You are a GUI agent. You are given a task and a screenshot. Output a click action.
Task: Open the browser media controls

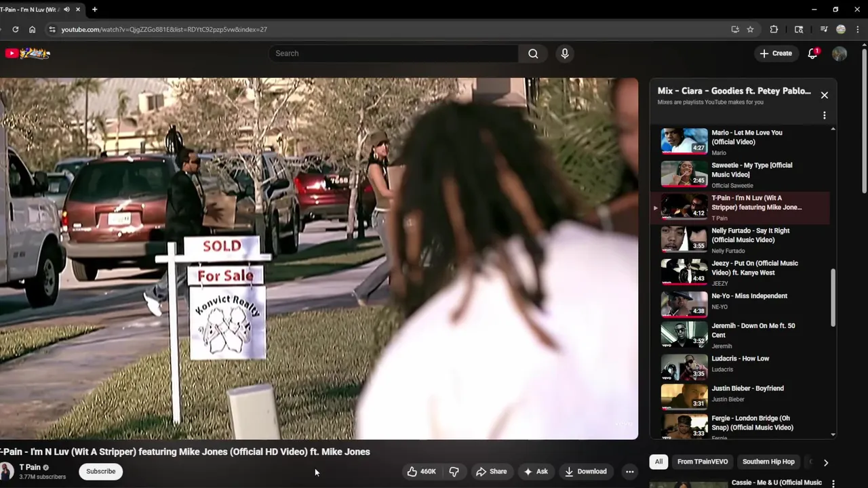point(824,29)
